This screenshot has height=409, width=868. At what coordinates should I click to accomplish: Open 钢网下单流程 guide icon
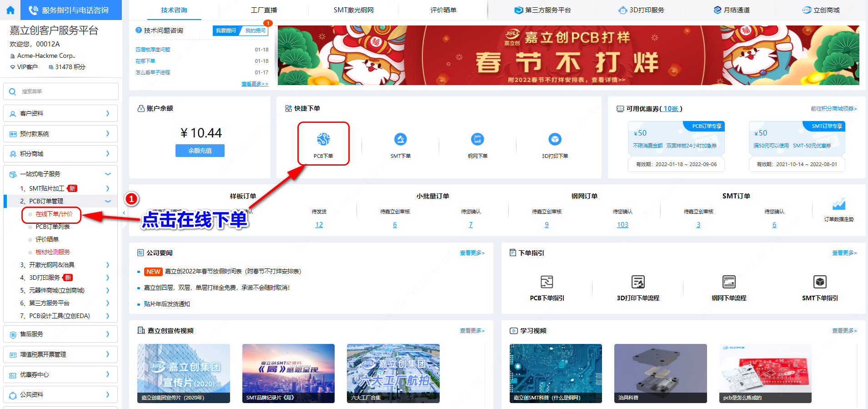click(729, 282)
